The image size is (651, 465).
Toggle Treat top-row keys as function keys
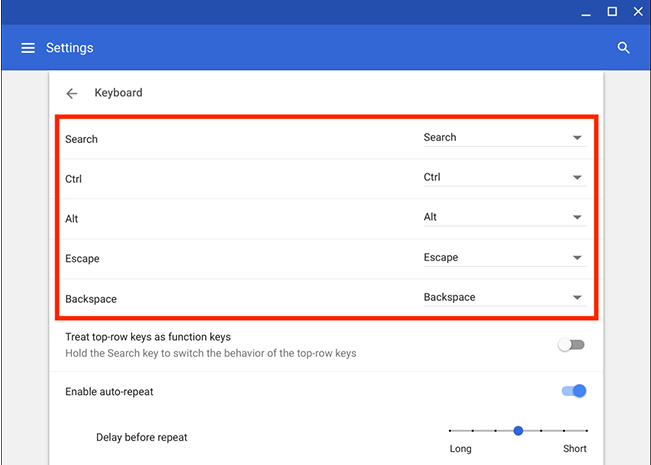click(571, 345)
